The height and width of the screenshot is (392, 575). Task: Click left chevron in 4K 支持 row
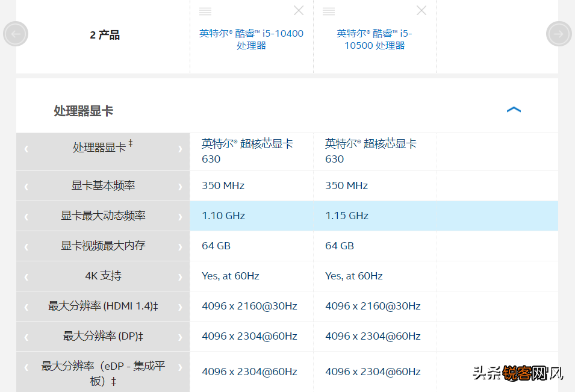(x=26, y=277)
